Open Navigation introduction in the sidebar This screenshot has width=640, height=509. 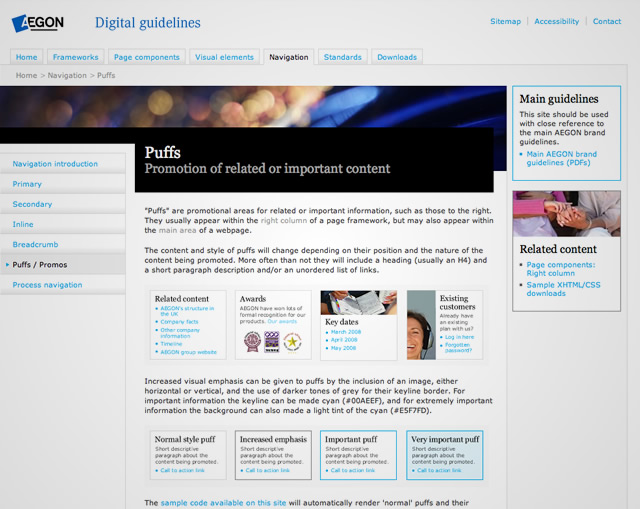point(62,164)
